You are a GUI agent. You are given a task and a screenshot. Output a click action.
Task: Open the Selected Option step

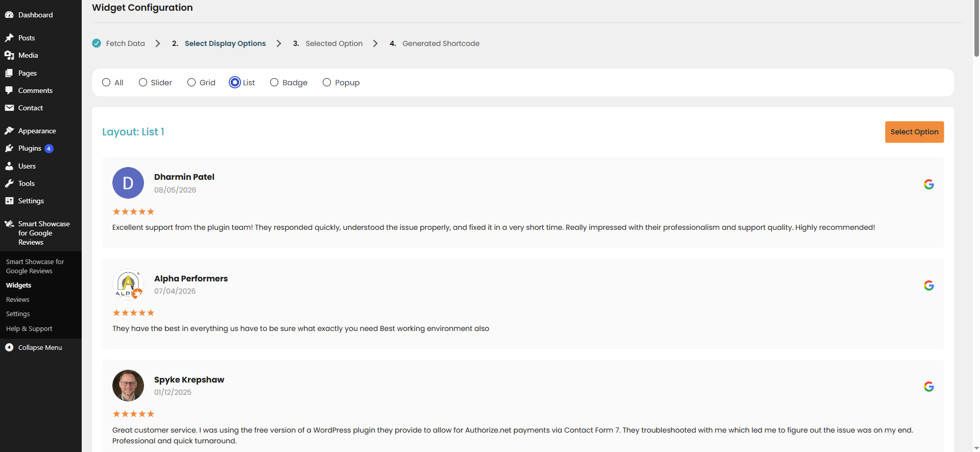334,43
